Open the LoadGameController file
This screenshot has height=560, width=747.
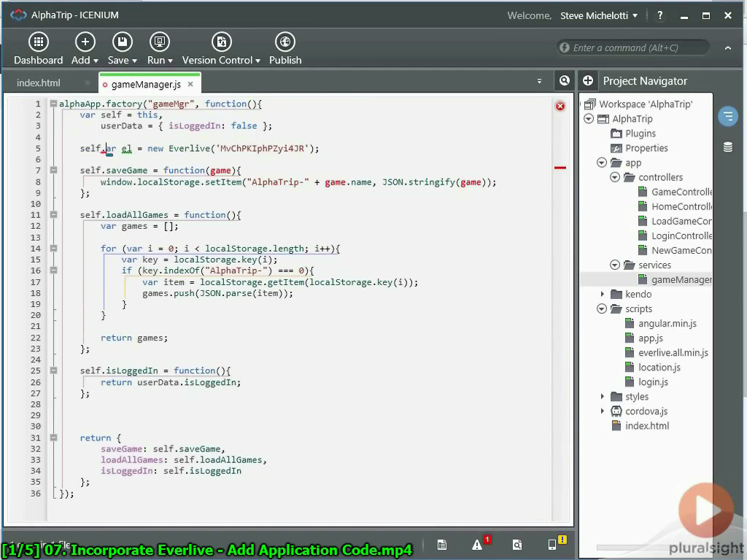675,222
